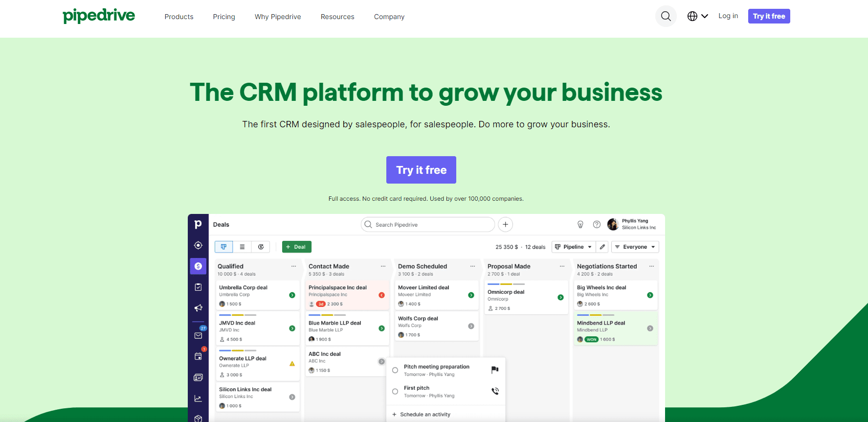Switch to list view
Screen dimensions: 868x422
[242, 247]
